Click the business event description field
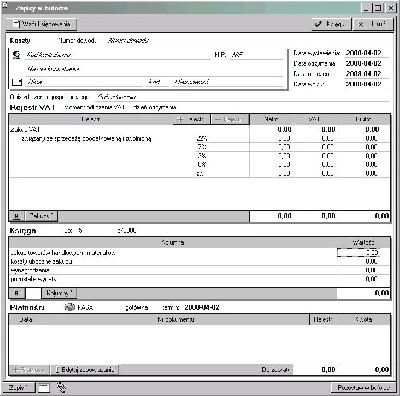 click(x=242, y=97)
